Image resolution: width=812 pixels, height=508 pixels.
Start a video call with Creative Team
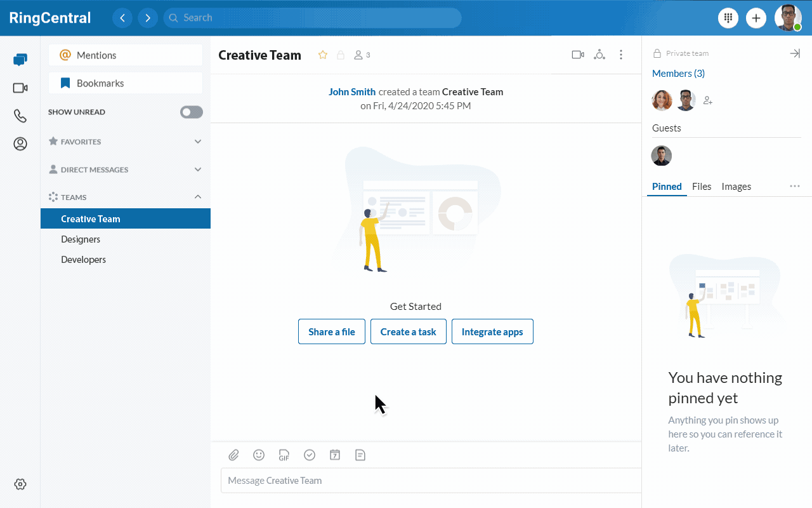pos(577,55)
